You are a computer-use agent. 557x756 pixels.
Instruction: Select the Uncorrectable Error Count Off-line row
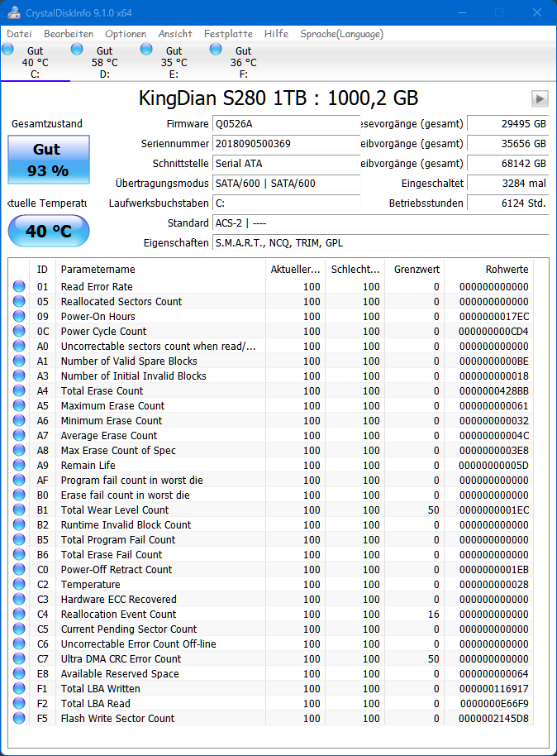point(271,644)
